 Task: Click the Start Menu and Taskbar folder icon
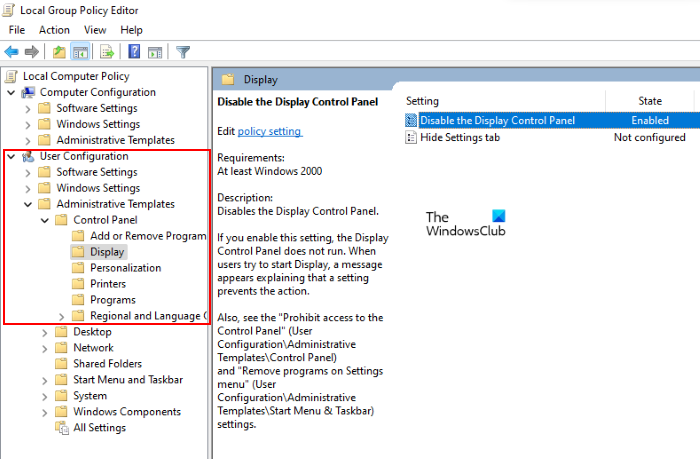coord(61,380)
